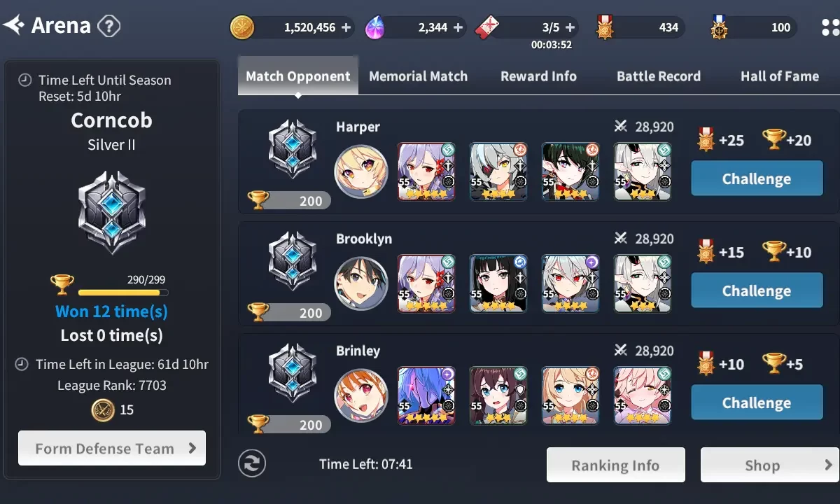Image resolution: width=840 pixels, height=504 pixels.
Task: Add more purple gems with plus
Action: coord(458,28)
